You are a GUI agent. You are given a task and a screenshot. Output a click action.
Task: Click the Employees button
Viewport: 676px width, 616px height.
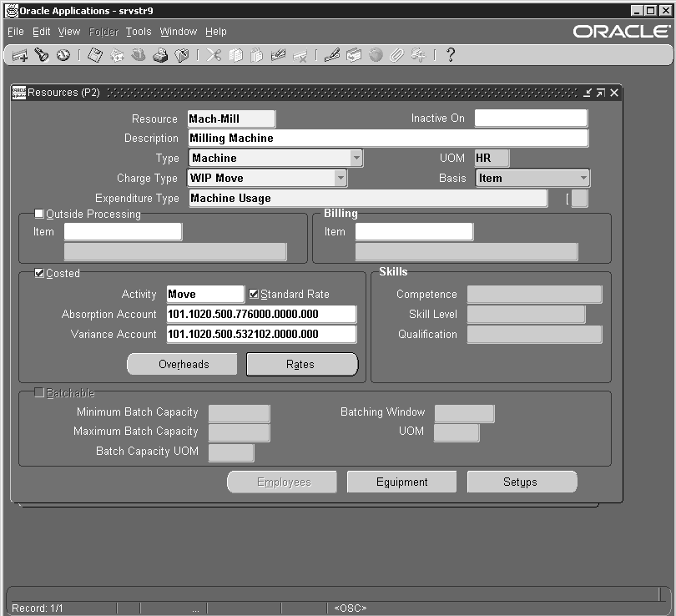click(x=282, y=482)
